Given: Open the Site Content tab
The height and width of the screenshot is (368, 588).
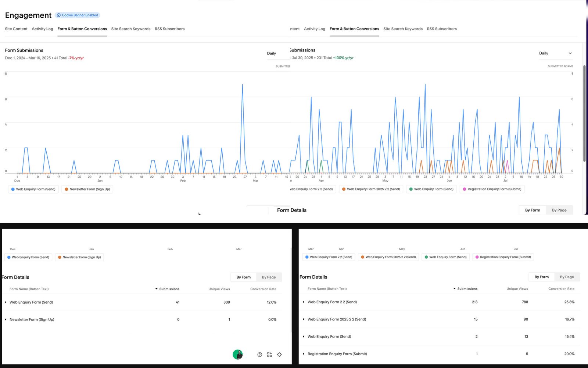Looking at the screenshot, I should pos(16,29).
